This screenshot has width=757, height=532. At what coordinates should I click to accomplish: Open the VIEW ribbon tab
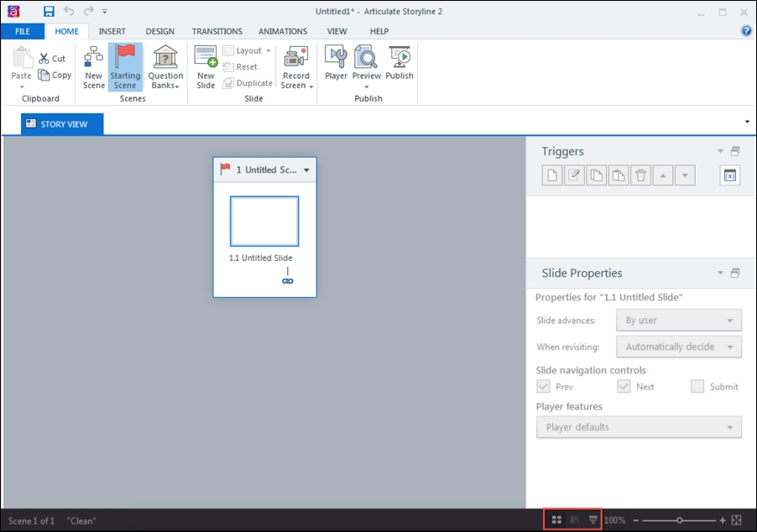coord(337,31)
